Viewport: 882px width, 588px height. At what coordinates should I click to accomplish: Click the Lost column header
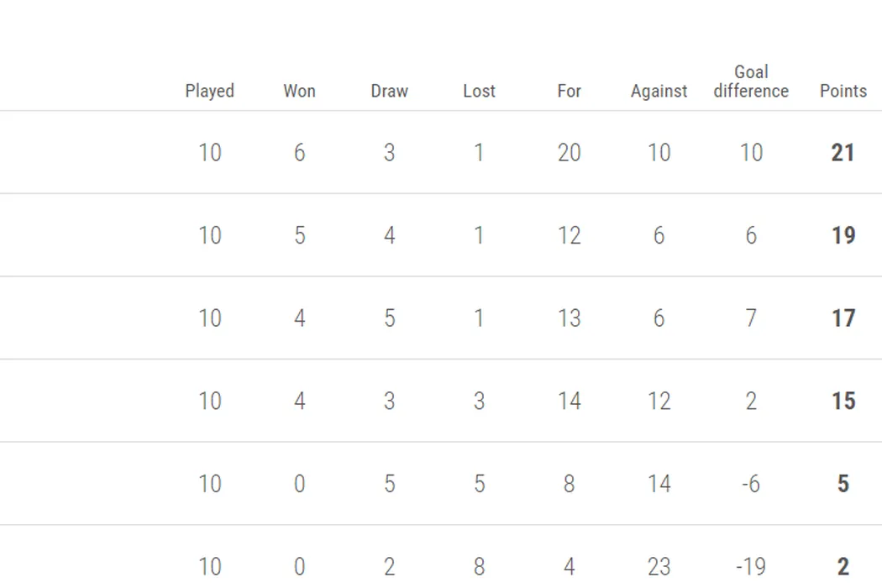[479, 91]
